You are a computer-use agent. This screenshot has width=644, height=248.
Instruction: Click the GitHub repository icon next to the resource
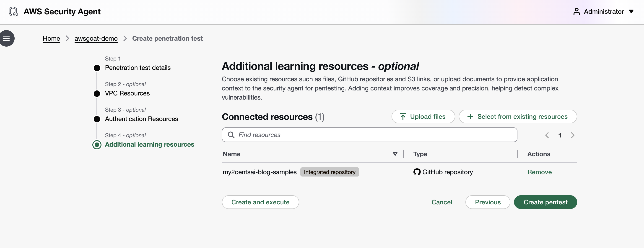(416, 172)
